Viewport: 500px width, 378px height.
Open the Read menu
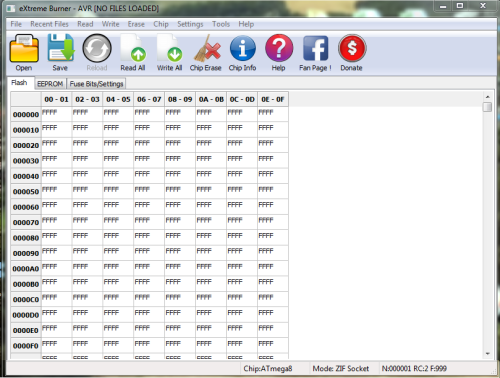(x=85, y=24)
